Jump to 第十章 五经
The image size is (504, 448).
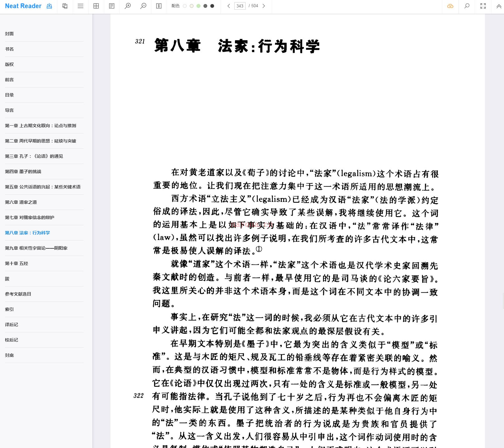click(17, 263)
